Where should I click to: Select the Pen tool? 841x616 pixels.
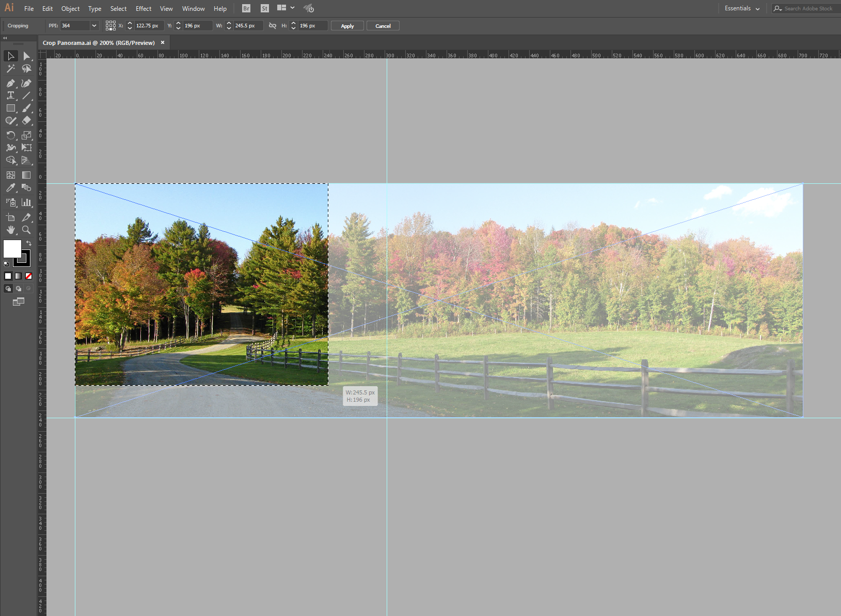[x=11, y=83]
